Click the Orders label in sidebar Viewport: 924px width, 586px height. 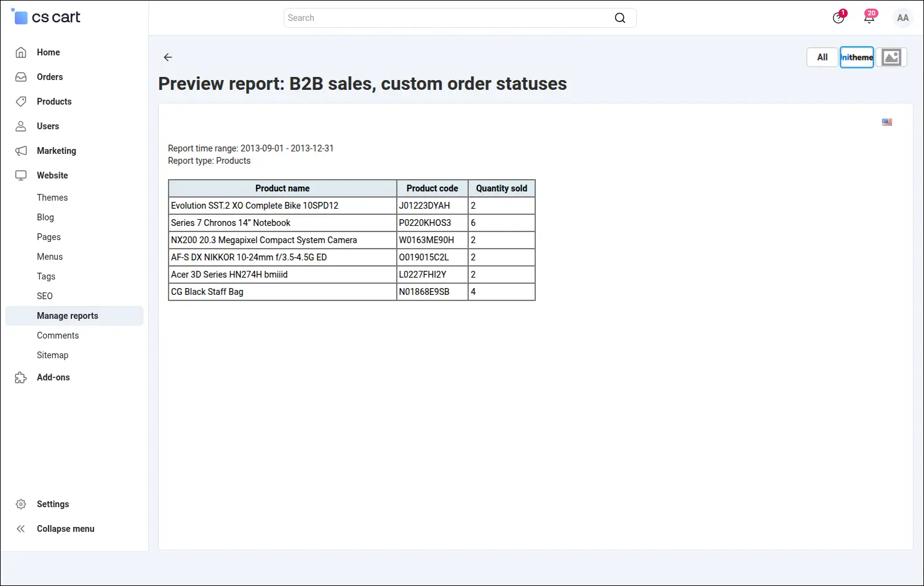click(50, 77)
